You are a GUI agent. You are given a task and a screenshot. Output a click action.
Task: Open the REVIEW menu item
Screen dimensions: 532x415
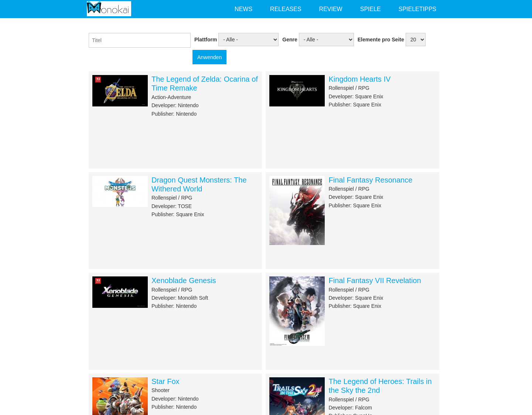(331, 9)
